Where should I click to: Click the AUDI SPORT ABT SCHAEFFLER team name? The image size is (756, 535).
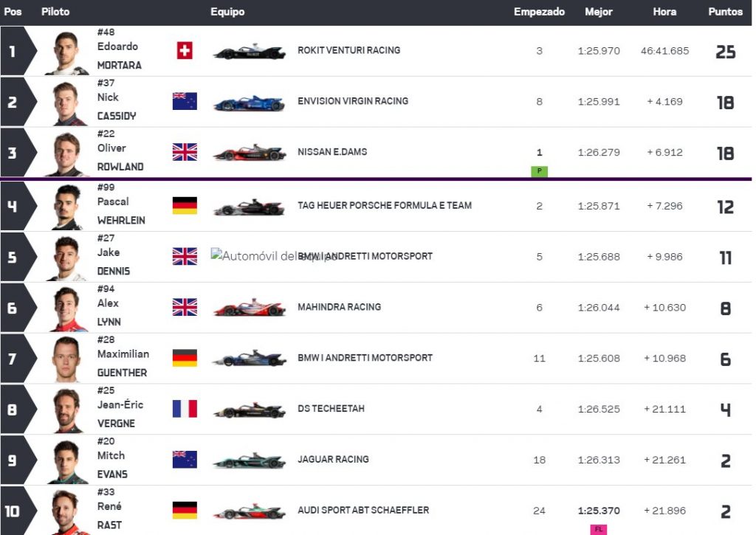coord(363,510)
